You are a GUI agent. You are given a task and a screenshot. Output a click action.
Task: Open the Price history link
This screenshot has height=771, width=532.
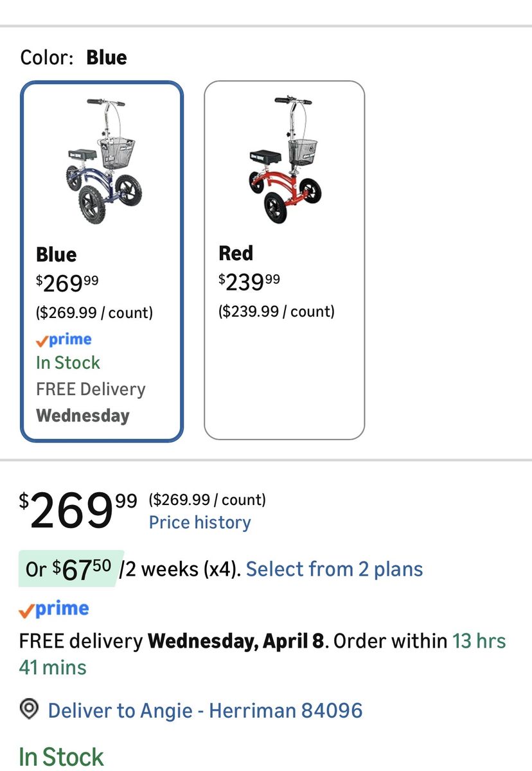[200, 522]
